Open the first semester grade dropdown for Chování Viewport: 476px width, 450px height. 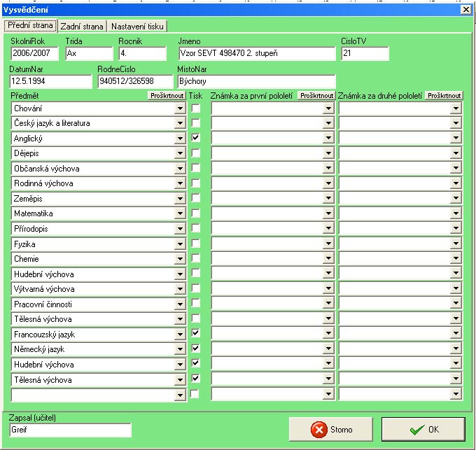point(328,108)
